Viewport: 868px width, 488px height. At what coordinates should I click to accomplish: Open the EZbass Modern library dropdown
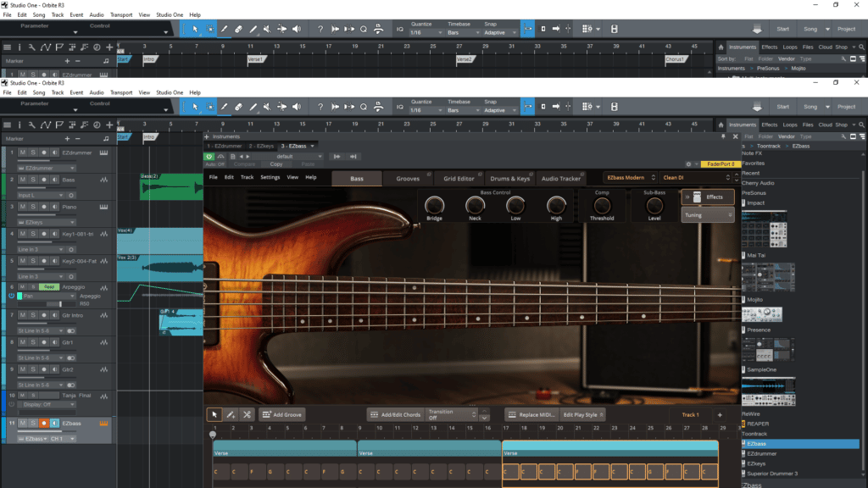631,178
